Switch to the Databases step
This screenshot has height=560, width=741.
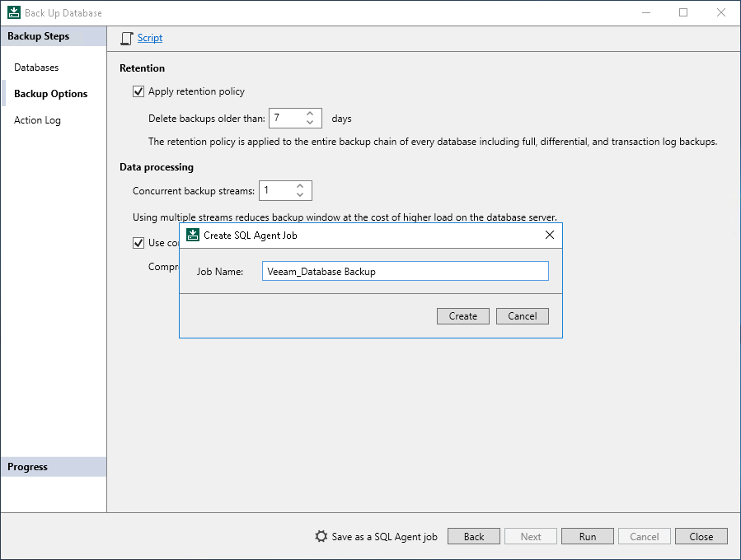36,67
